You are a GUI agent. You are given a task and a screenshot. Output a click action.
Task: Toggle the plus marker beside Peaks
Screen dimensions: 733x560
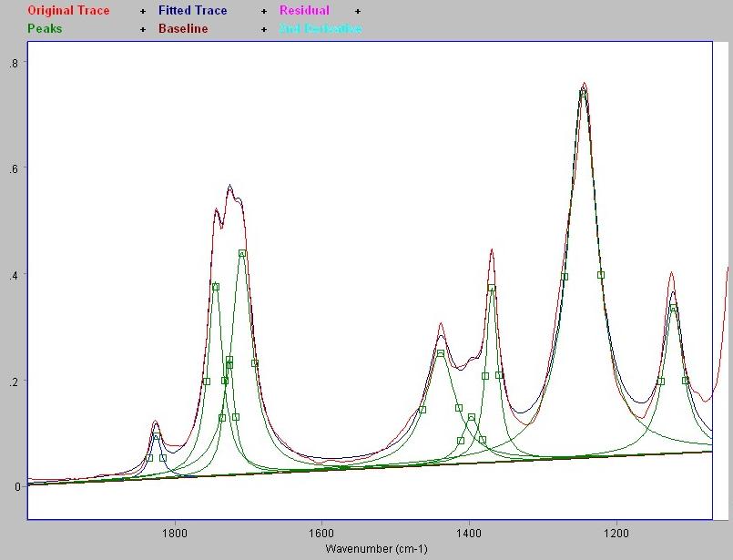143,29
